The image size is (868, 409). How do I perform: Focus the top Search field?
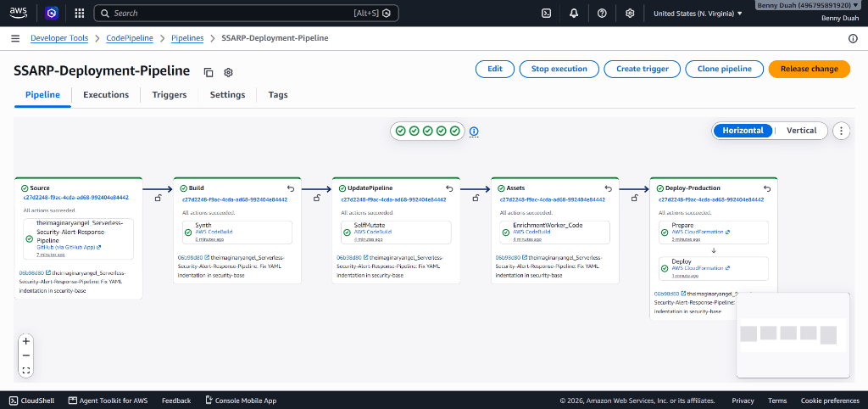pos(247,14)
